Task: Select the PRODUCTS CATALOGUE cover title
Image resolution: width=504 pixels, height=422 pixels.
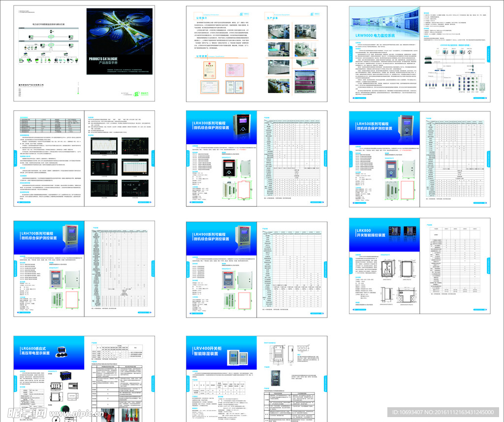Action: [103, 60]
